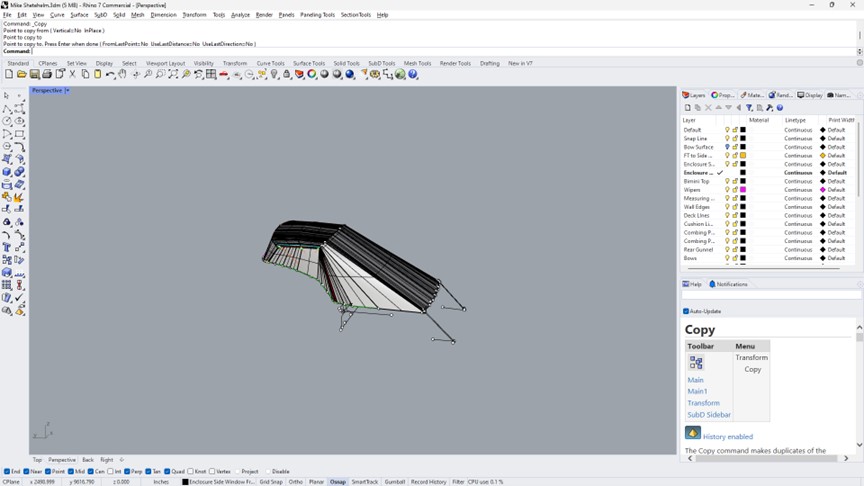864x486 pixels.
Task: Open the Perspective viewport title dropdown arrow
Action: [67, 91]
